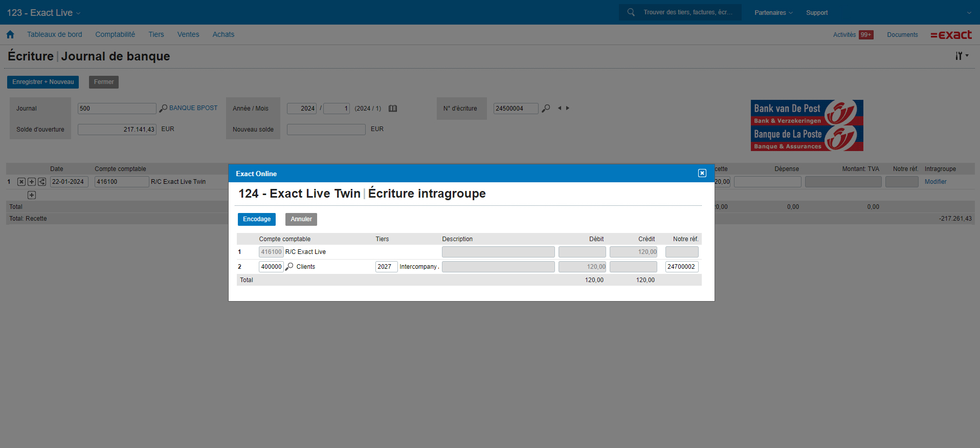This screenshot has height=448, width=980.
Task: Click Enregistrer + Nouveau button
Action: 43,82
